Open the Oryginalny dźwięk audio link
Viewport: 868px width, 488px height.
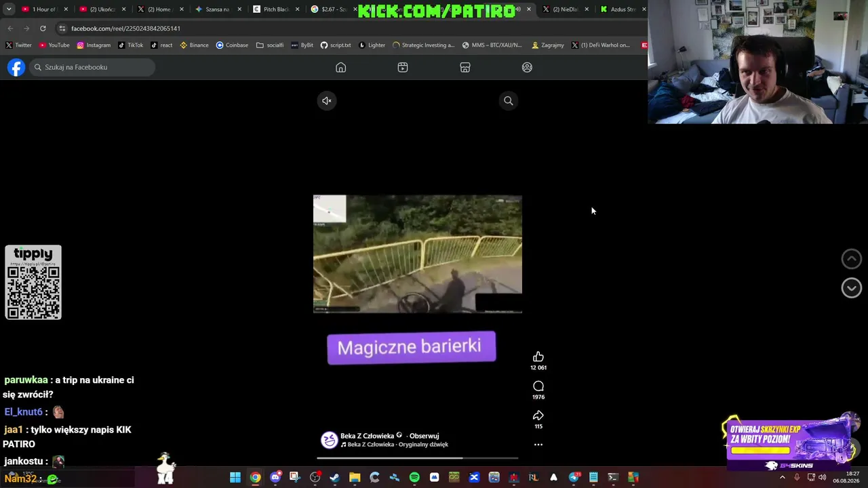[398, 445]
